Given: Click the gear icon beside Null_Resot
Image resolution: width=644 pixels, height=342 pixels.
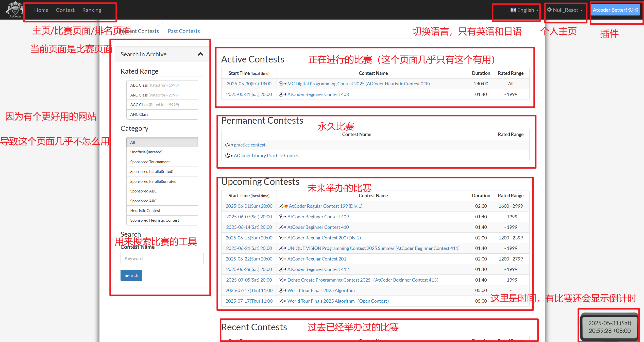Looking at the screenshot, I should point(549,10).
